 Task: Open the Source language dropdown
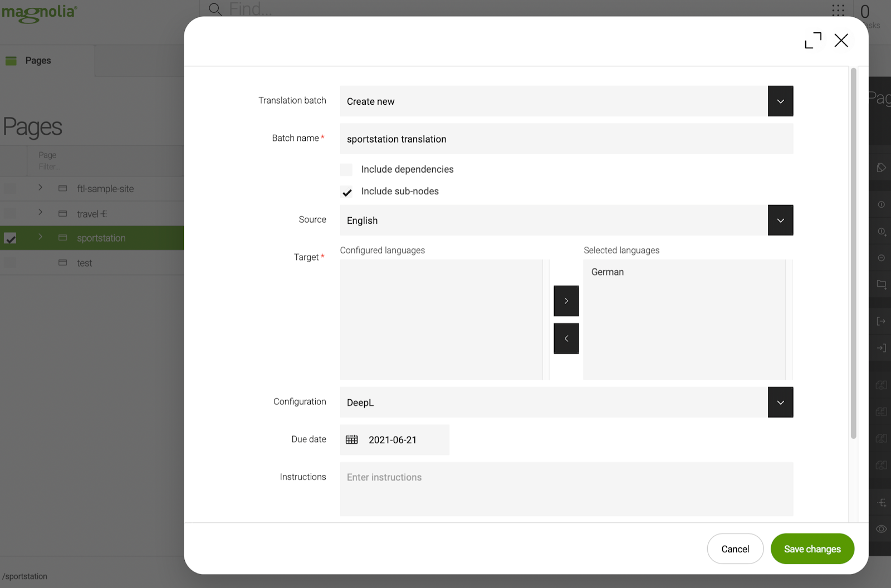point(780,220)
